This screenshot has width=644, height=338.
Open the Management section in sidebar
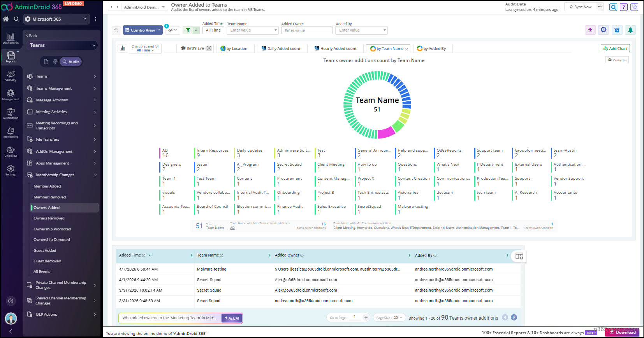pos(11,95)
